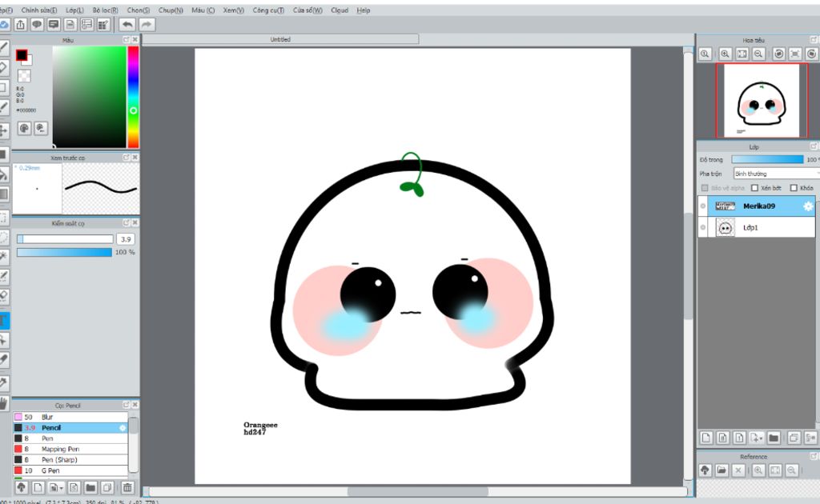Select the Lớp1 layer row
The image size is (820, 504).
coord(756,228)
